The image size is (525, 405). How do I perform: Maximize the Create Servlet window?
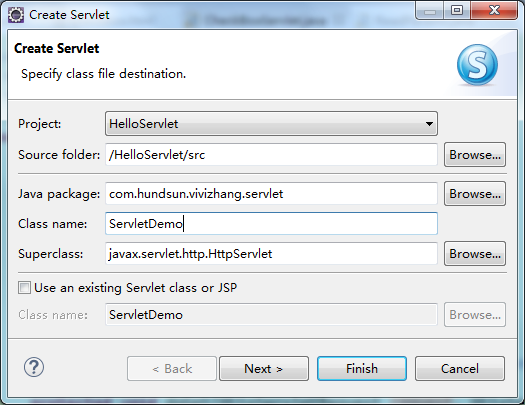click(457, 11)
